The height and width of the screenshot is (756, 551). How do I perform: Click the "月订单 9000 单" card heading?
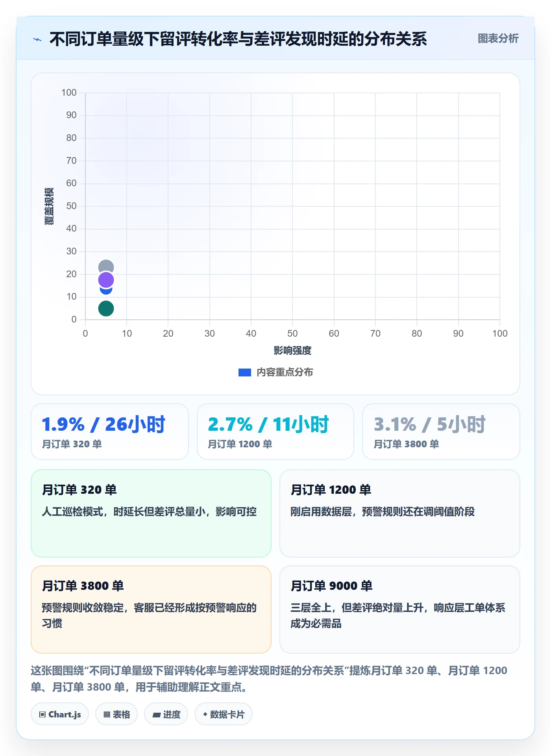(x=331, y=586)
